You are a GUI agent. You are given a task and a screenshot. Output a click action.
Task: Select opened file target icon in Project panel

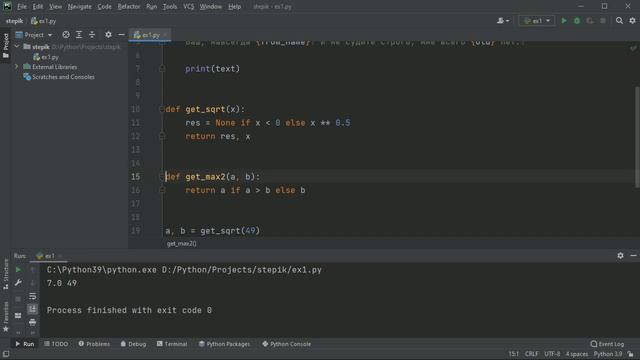[66, 35]
